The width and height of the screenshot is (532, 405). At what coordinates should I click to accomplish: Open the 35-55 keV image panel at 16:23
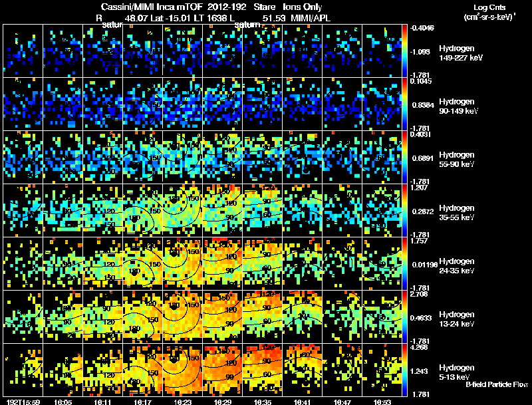click(x=182, y=210)
